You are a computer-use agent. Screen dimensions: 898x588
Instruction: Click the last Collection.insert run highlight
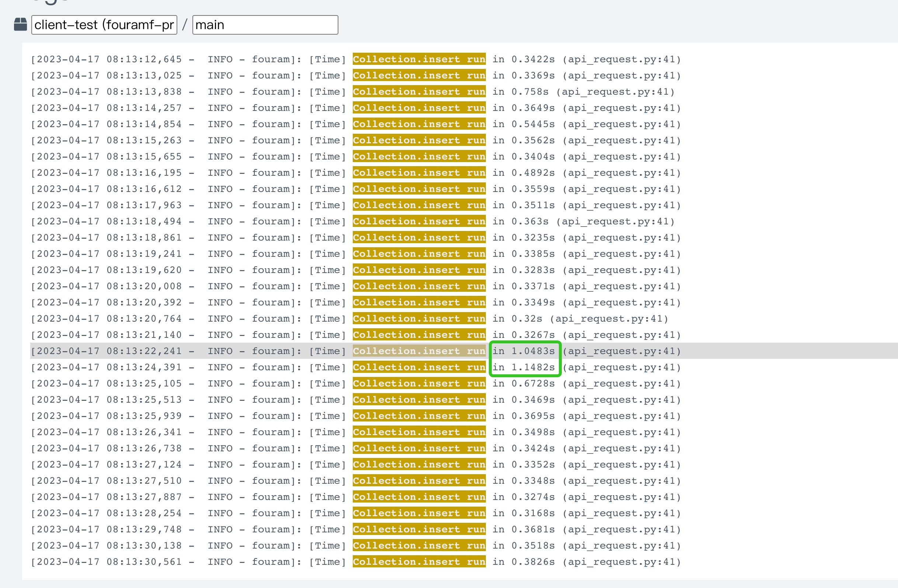419,561
